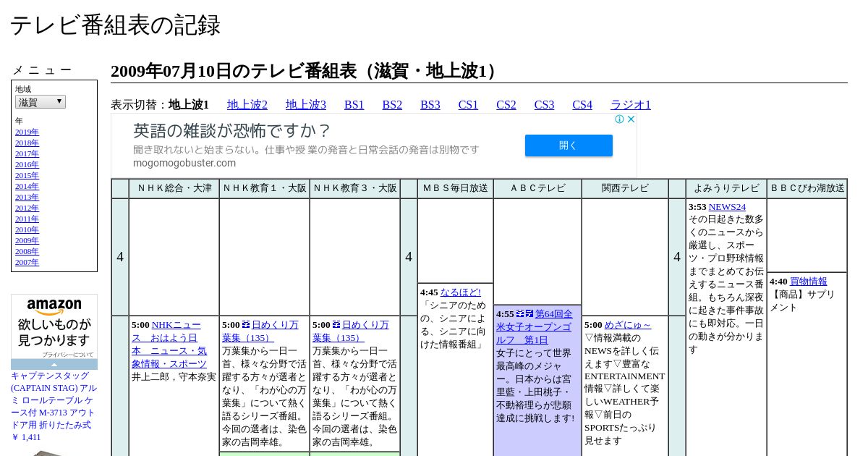Switch to 地上波2 listings
Screen dimensions: 868x456
click(247, 105)
